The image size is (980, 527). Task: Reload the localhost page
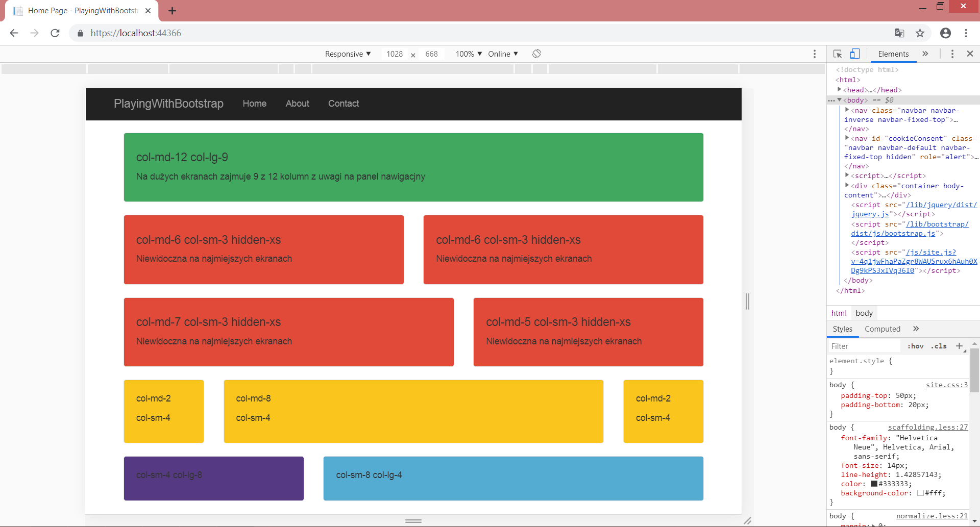[55, 33]
